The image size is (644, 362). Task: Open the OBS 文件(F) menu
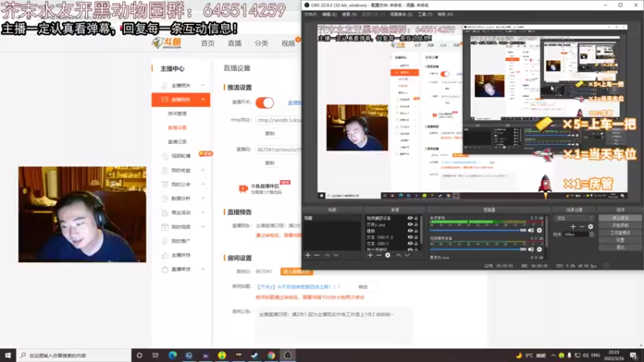tap(310, 14)
